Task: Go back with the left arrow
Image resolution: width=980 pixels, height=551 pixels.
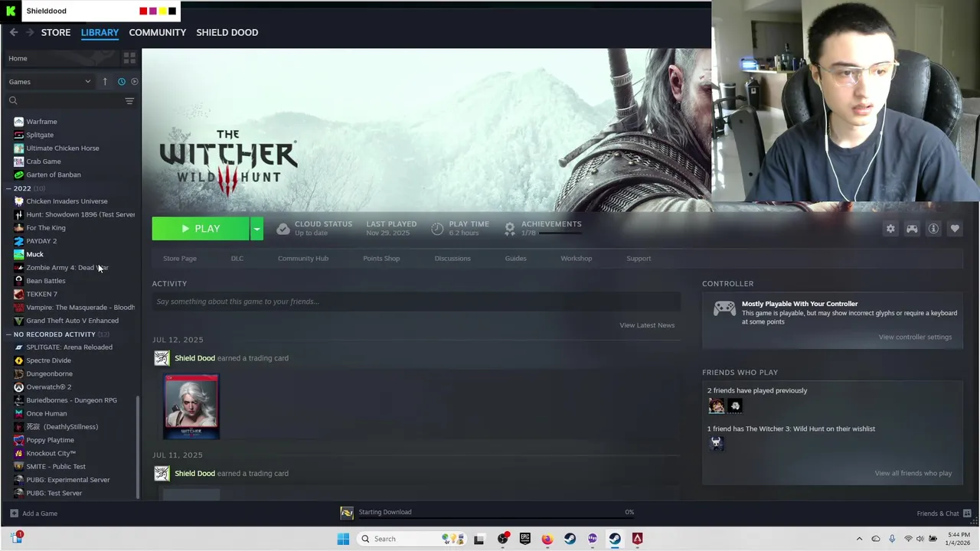Action: (x=14, y=32)
